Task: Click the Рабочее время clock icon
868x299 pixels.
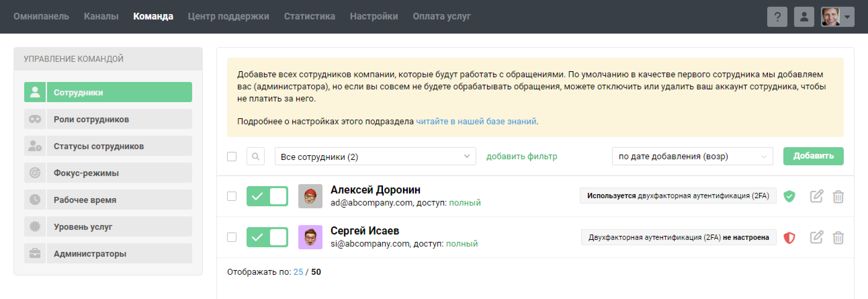Action: point(35,200)
